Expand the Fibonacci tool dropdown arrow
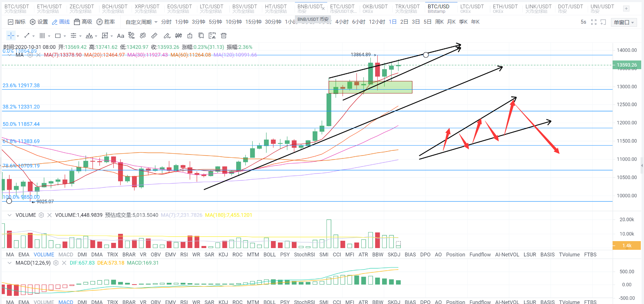This screenshot has height=304, width=644. click(80, 36)
